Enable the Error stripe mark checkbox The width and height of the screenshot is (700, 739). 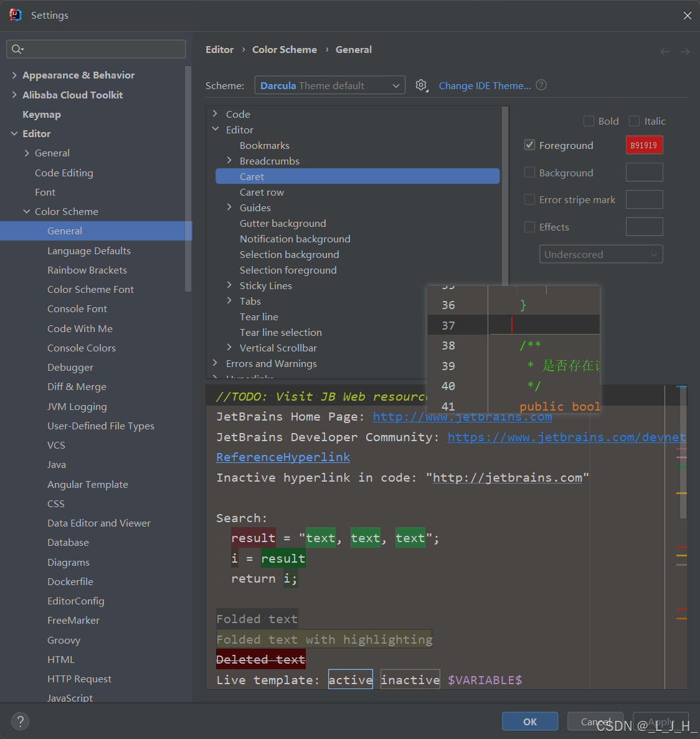[529, 199]
